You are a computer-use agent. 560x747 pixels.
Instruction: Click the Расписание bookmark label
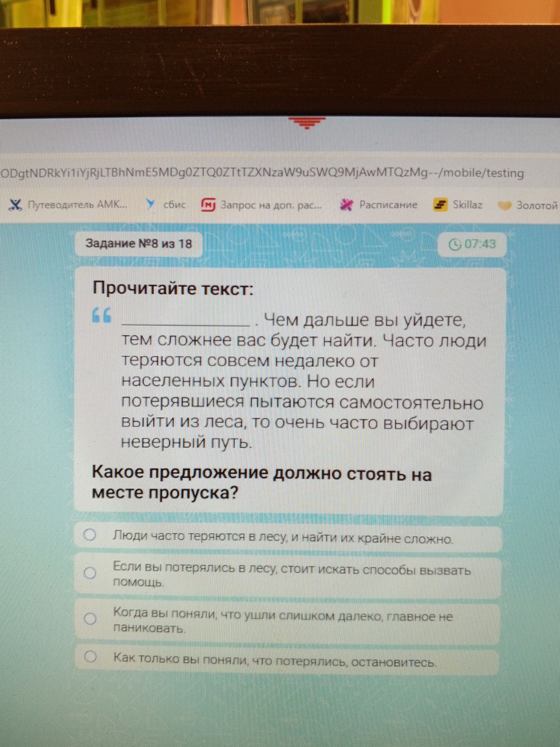388,205
